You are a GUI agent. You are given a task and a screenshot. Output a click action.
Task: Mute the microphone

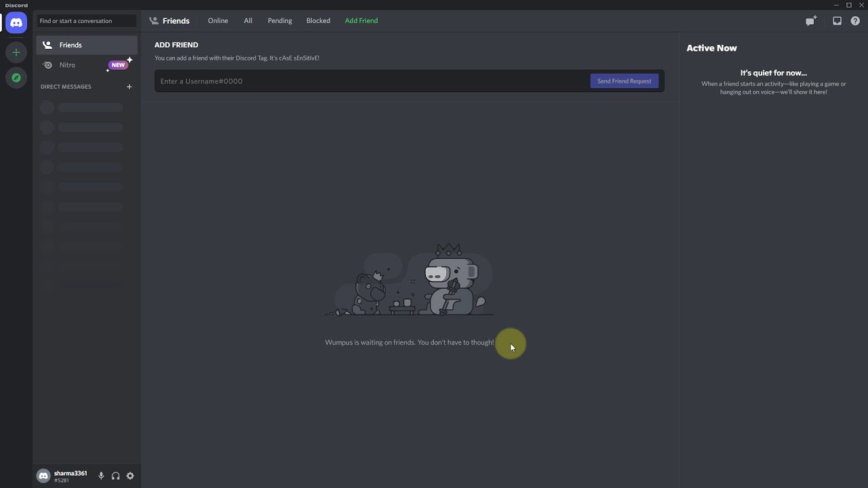(101, 476)
